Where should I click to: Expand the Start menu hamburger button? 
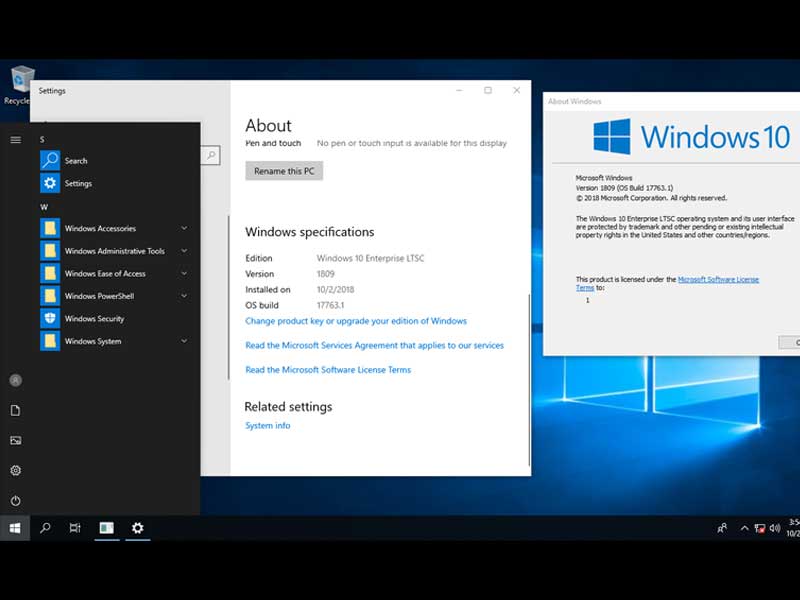15,140
